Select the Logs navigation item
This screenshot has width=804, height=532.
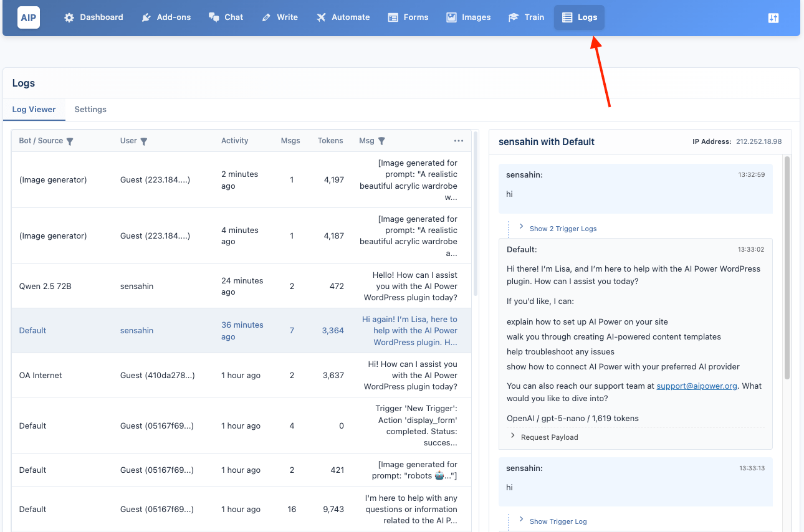(x=579, y=17)
